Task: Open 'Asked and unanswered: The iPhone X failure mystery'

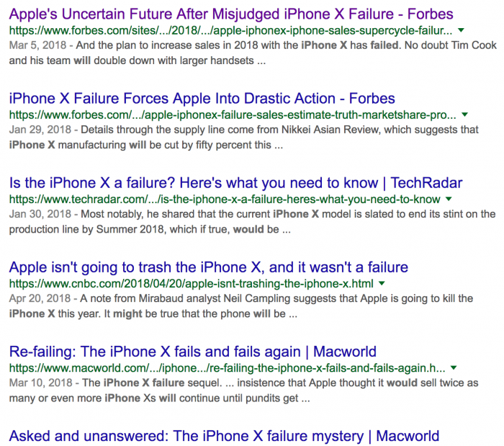Action: [223, 435]
